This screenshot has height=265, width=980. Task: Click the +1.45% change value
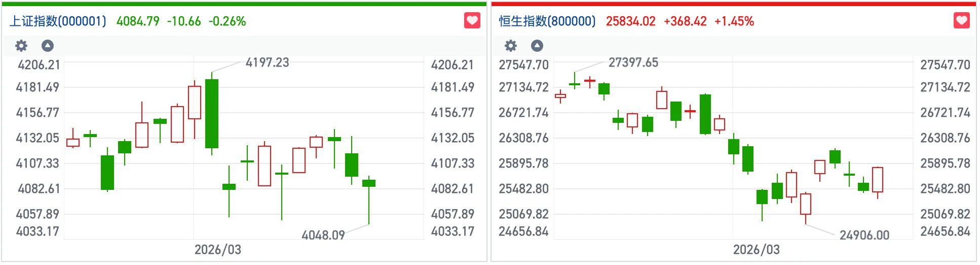click(734, 21)
